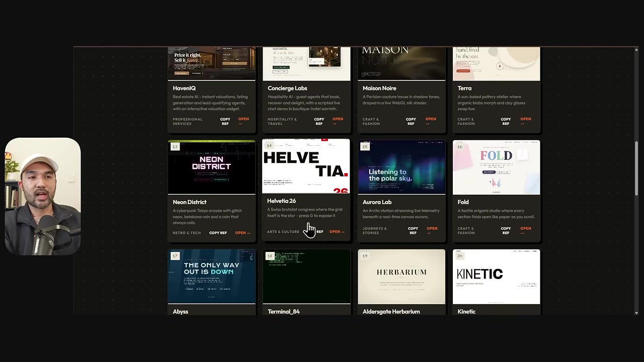The image size is (644, 362).
Task: Open the Terra template
Action: [x=525, y=121]
